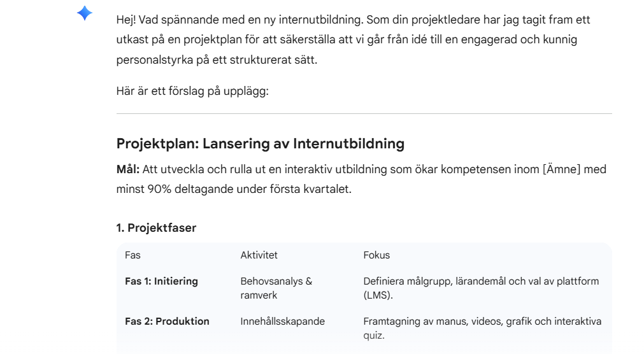Screen dimensions: 644x354
Task: Click the word "quiz." in the last row
Action: point(373,335)
